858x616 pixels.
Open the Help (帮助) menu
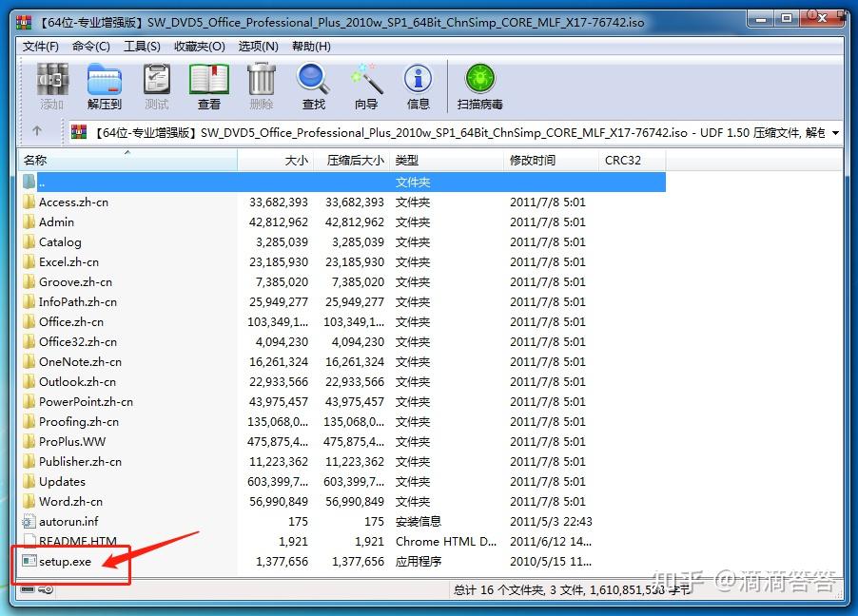point(311,47)
